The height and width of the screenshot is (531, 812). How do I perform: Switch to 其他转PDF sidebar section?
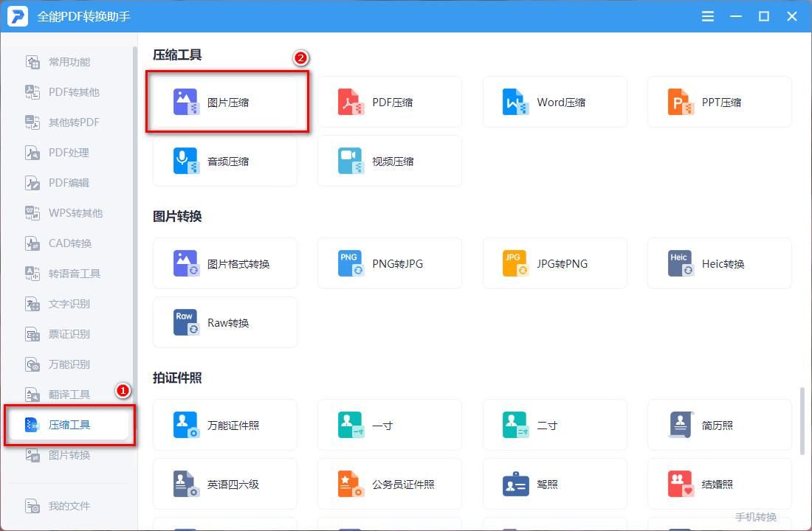[x=69, y=122]
